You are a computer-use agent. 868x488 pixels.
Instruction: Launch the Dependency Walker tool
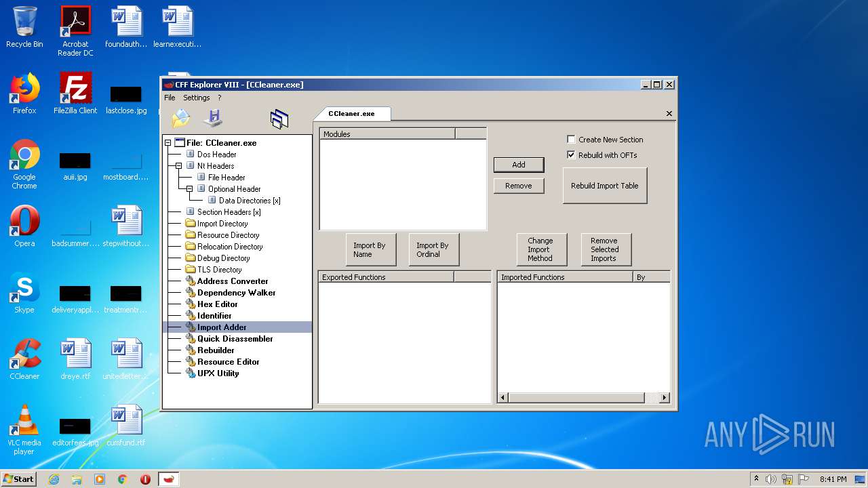click(x=236, y=293)
